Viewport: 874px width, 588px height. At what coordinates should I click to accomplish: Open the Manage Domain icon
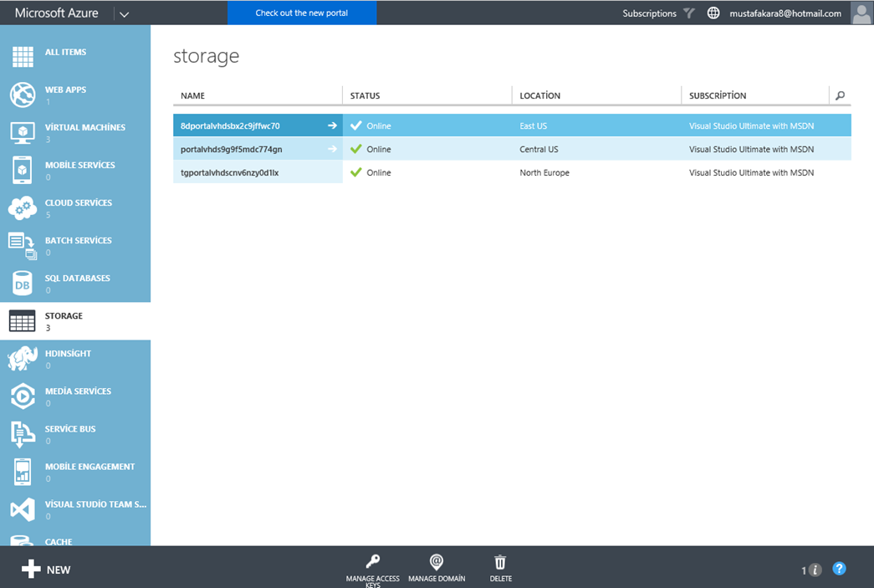coord(437,562)
